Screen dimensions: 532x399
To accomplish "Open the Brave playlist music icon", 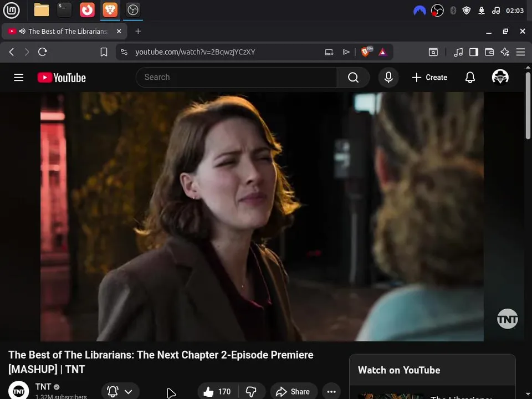I will click(458, 52).
